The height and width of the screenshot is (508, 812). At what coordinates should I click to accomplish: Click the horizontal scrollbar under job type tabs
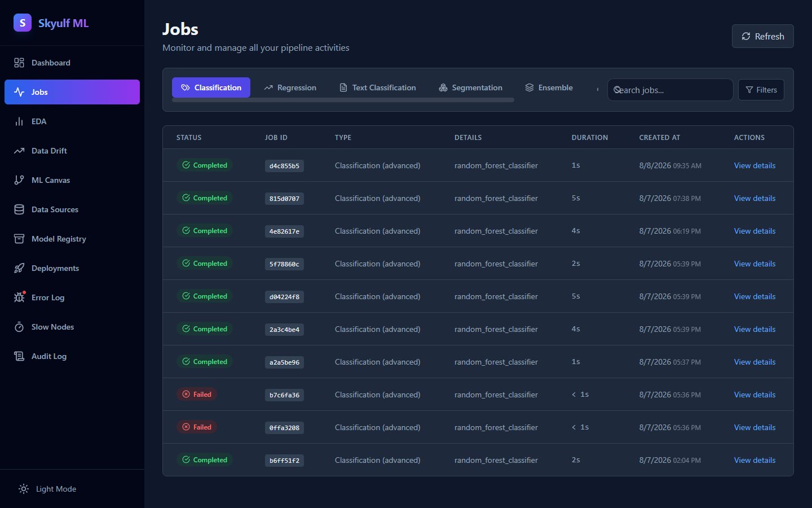click(343, 100)
